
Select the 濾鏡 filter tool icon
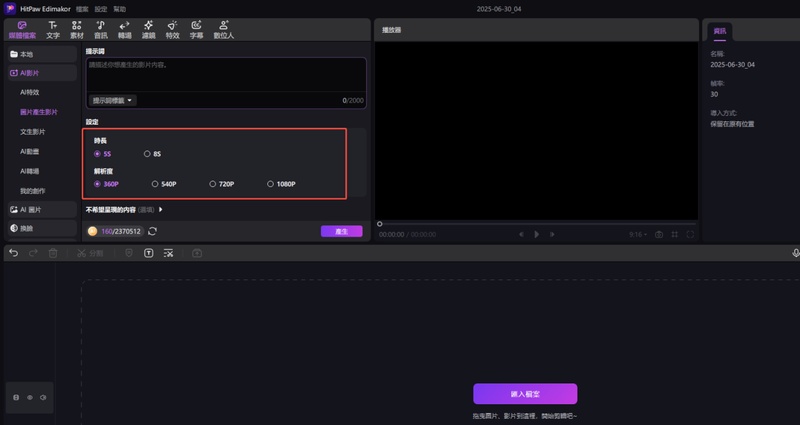[x=148, y=28]
